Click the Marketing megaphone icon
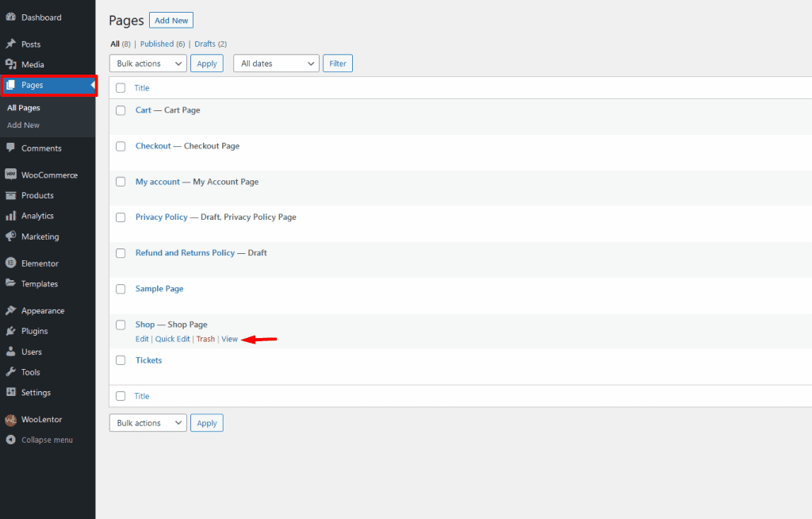812x519 pixels. coord(11,236)
